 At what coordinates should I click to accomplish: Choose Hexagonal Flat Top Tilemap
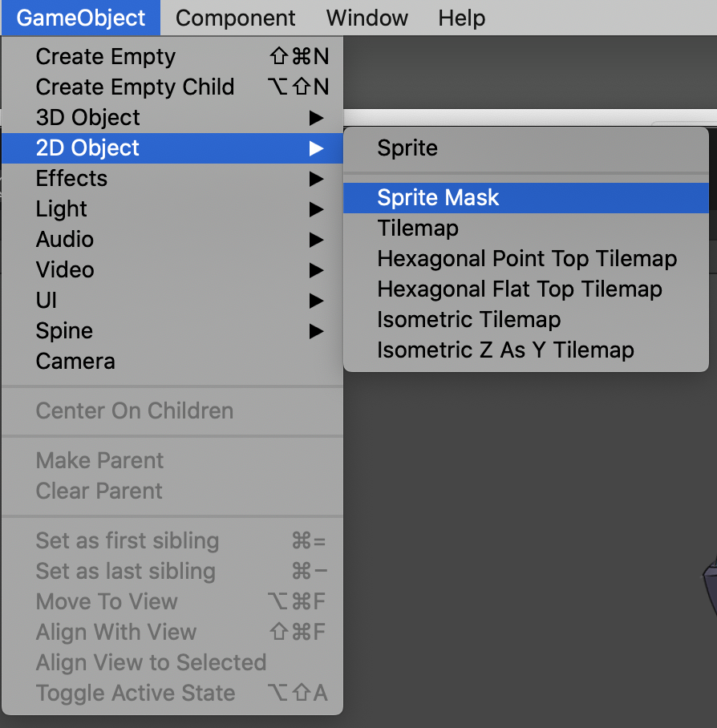click(520, 289)
